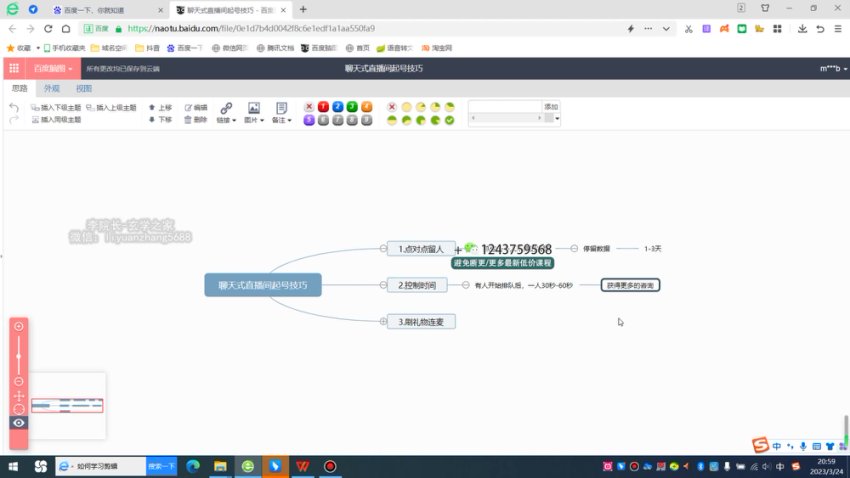The image size is (850, 478).
Task: Select the 3.刷礼物连麦 node
Action: coord(421,321)
